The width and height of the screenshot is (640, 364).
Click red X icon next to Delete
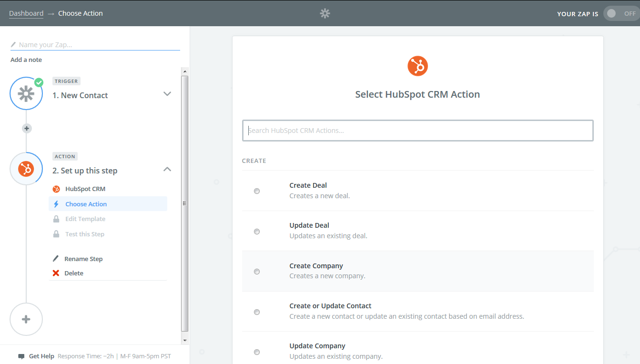click(x=56, y=273)
